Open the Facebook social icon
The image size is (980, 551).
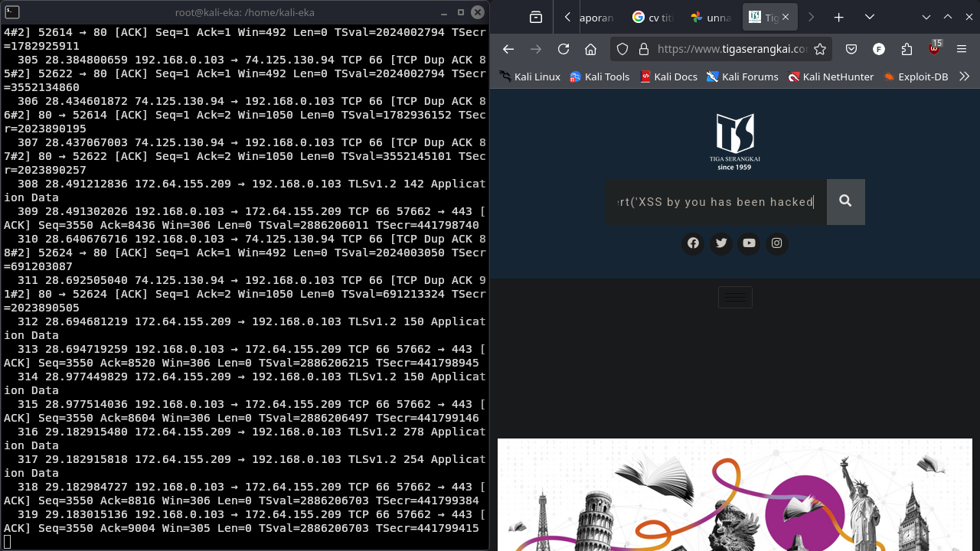tap(693, 243)
